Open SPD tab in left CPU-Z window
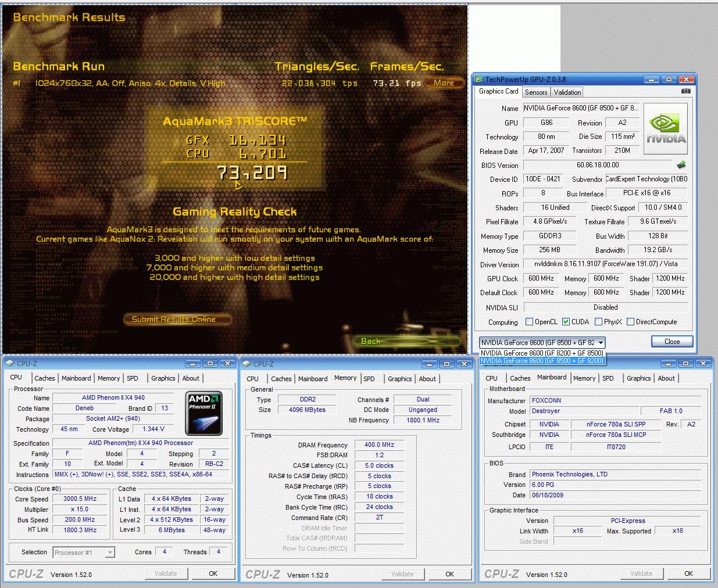 133,378
